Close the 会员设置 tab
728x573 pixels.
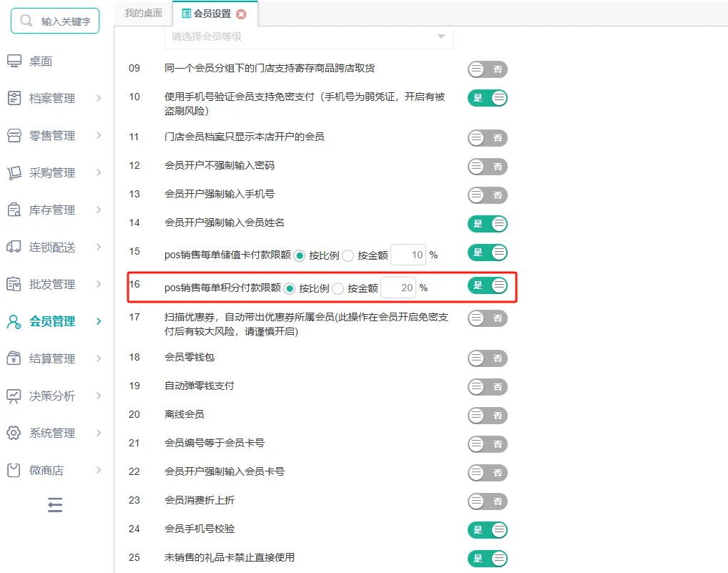(x=242, y=14)
